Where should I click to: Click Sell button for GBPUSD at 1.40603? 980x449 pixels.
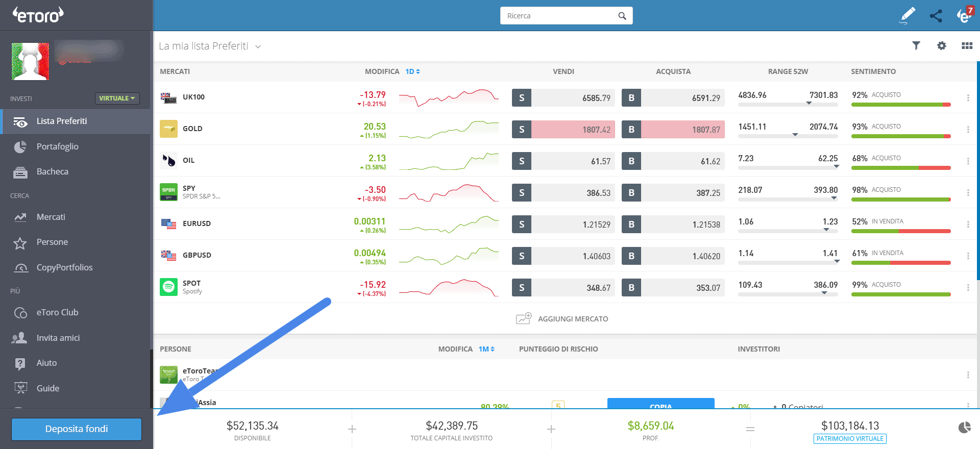click(x=563, y=256)
